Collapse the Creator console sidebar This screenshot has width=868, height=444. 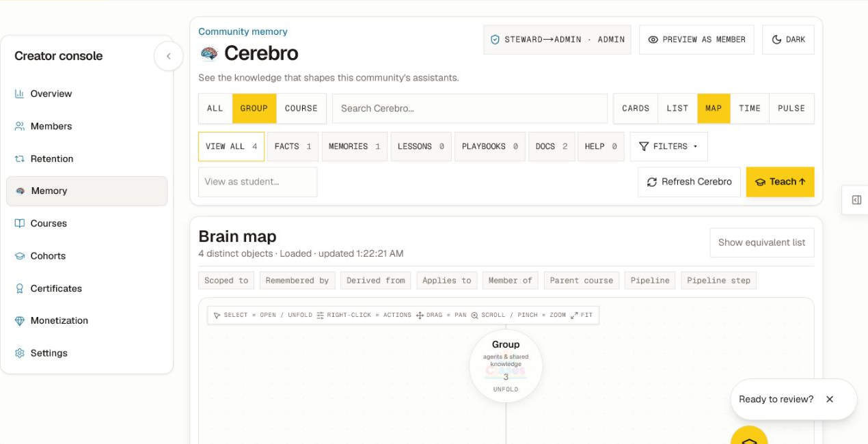coord(169,56)
